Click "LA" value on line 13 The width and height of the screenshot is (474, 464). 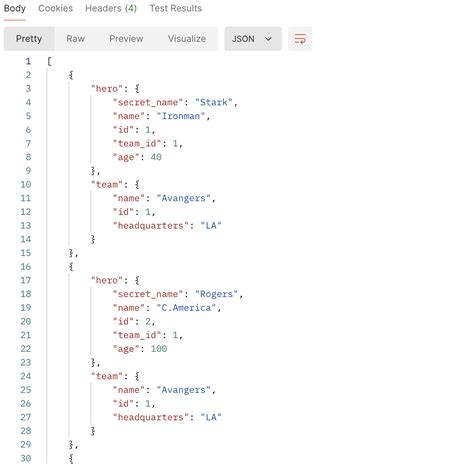coord(211,226)
